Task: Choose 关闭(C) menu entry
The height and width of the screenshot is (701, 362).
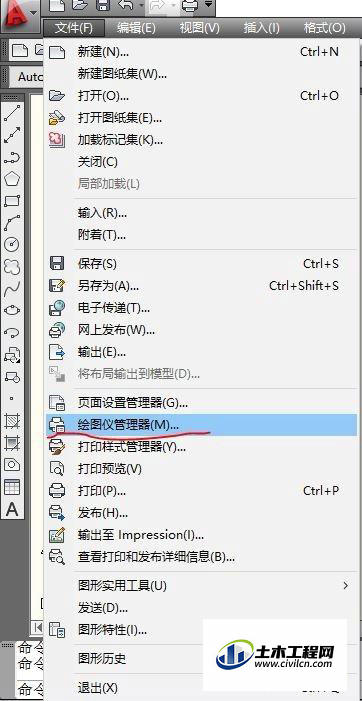Action: click(x=202, y=161)
